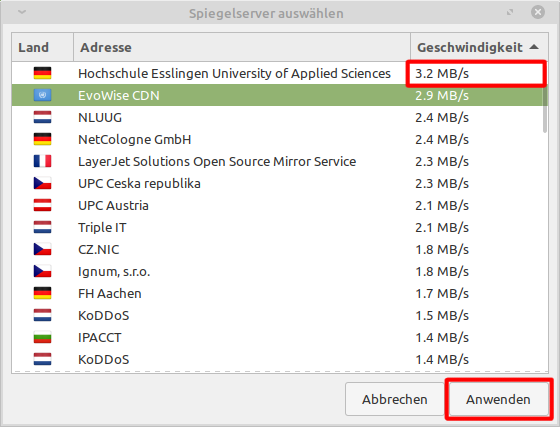
Task: Click the Czech flag next to UPC Ceska republika
Action: click(x=42, y=184)
